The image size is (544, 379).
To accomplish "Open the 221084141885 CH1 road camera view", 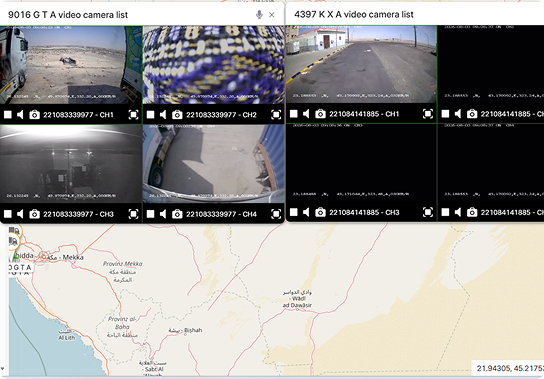I will point(361,64).
